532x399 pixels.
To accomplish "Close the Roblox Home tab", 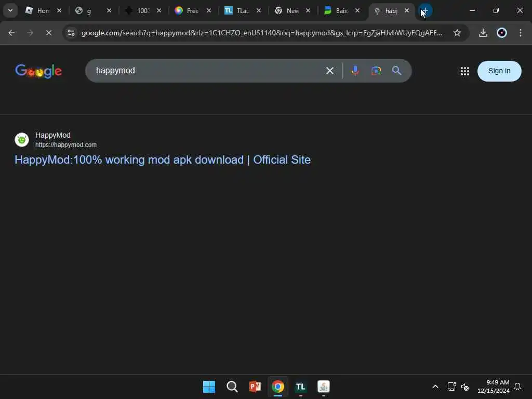I will pyautogui.click(x=59, y=10).
